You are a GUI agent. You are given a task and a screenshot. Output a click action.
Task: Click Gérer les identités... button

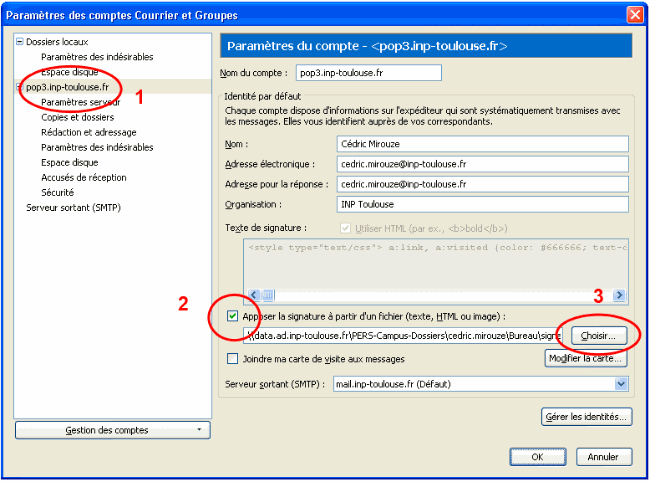[x=586, y=417]
